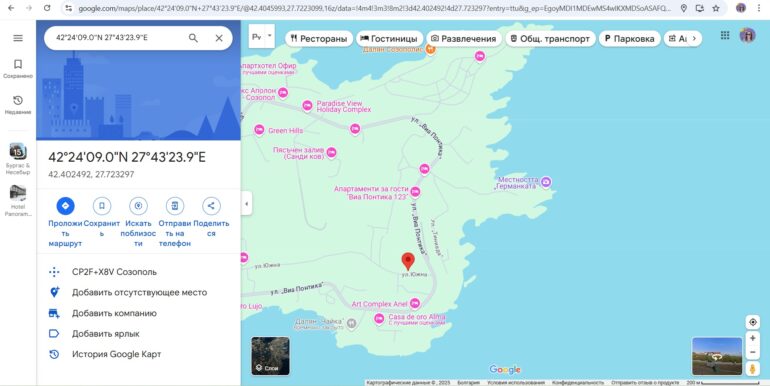Open the Layers (Слои) satellite thumbnail
Viewport: 770px width, 386px height.
271,356
